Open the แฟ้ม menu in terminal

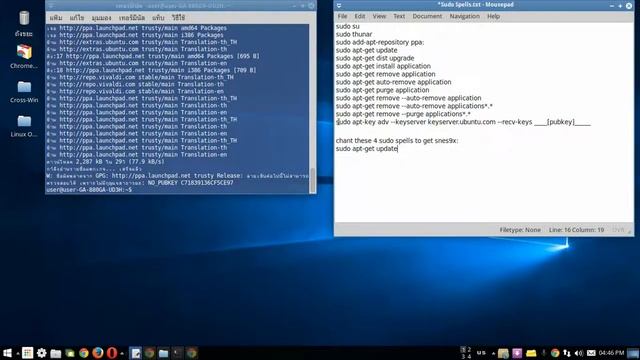56,18
